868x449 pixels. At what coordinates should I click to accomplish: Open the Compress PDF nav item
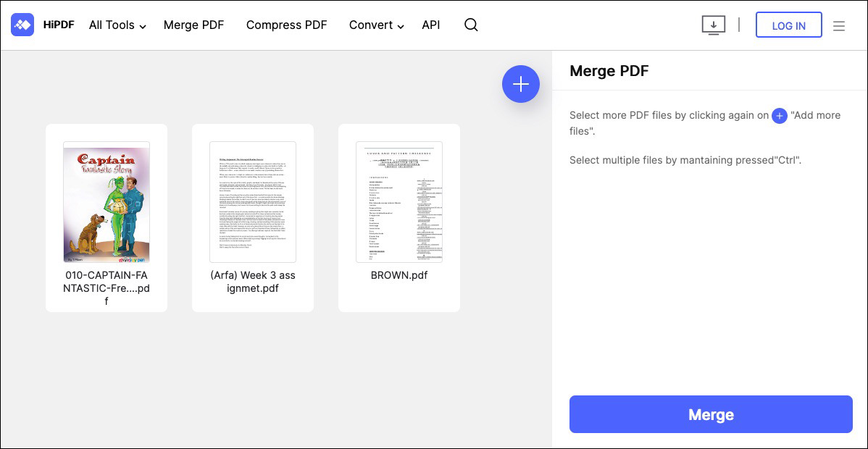click(x=287, y=25)
